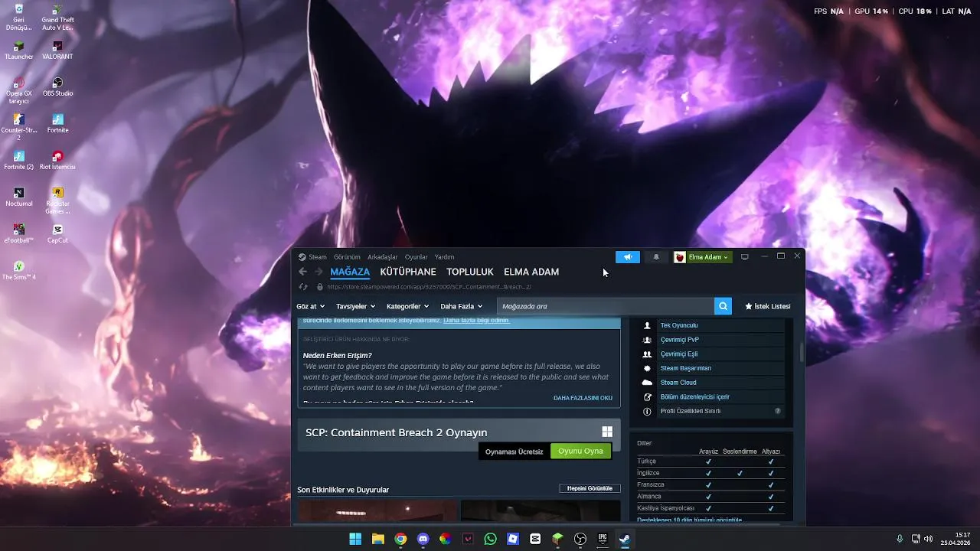Image resolution: width=980 pixels, height=551 pixels.
Task: Expand the Daha Fazla dropdown
Action: 461,306
